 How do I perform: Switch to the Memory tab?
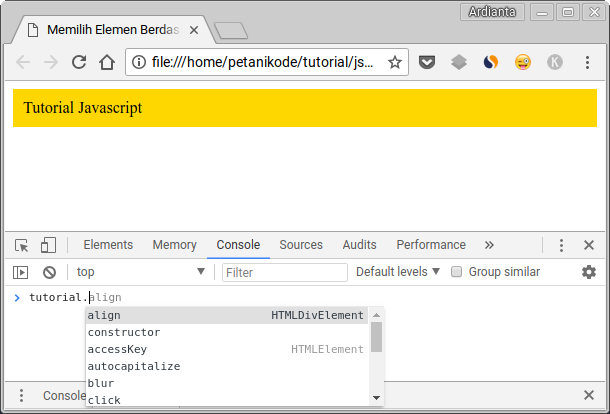[174, 245]
